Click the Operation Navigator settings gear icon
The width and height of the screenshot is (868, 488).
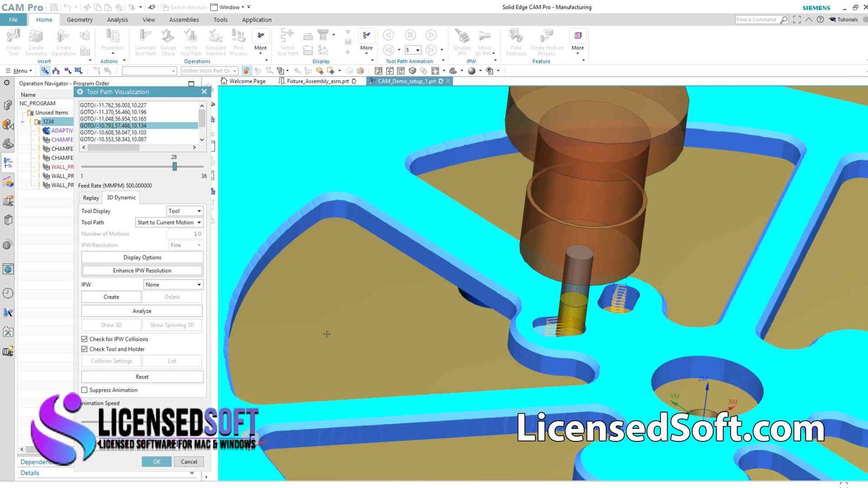pyautogui.click(x=7, y=83)
